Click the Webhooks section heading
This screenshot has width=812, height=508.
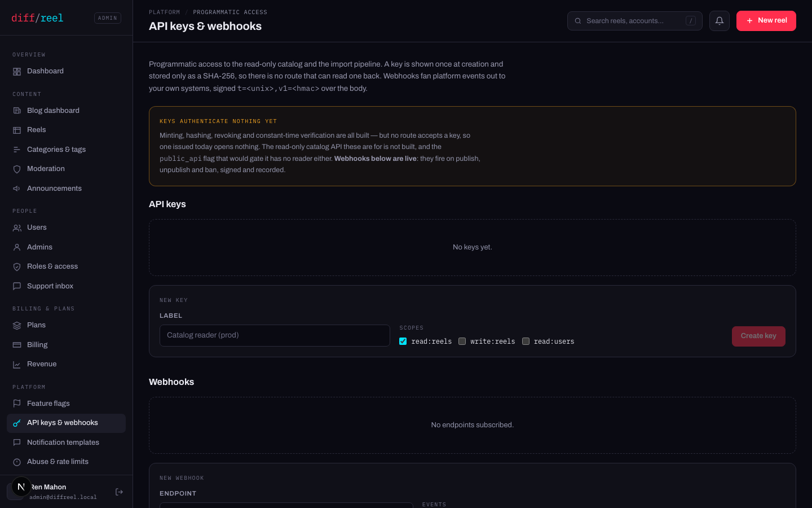click(171, 382)
